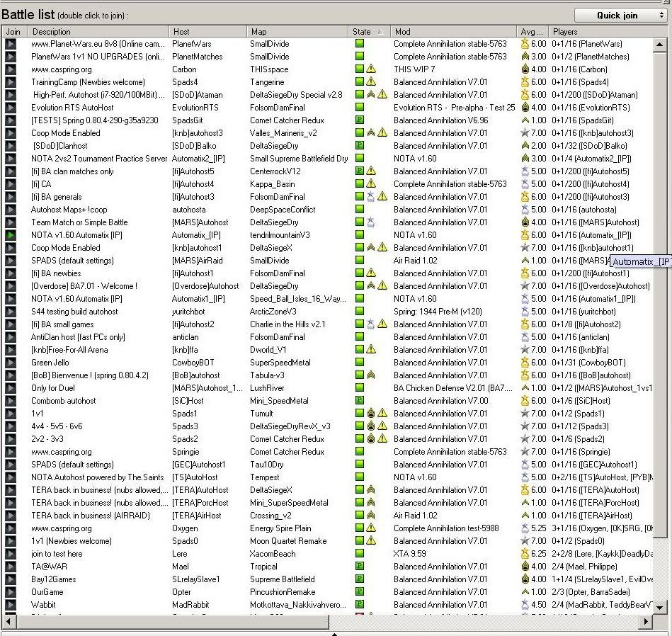Select mod 'THIS WIP 7'
The image size is (672, 636).
pyautogui.click(x=414, y=69)
